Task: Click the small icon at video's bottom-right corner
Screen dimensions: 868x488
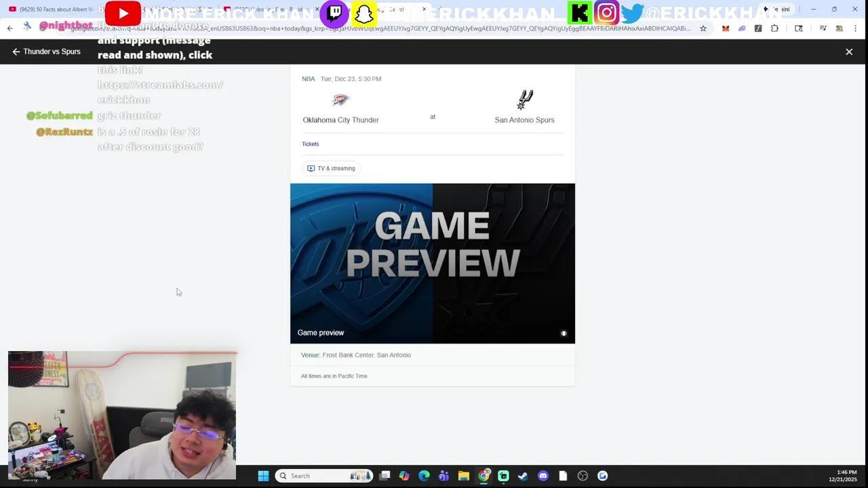Action: (564, 333)
